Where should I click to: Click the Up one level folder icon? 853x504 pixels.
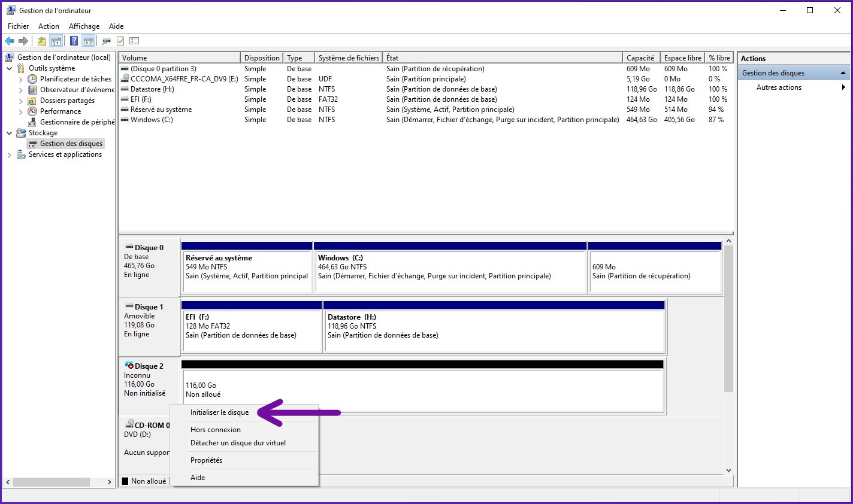coord(41,41)
